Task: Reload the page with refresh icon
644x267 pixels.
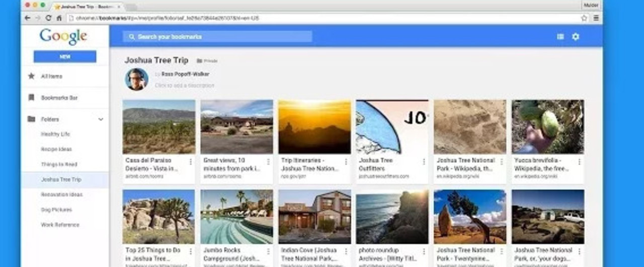Action: pyautogui.click(x=48, y=18)
